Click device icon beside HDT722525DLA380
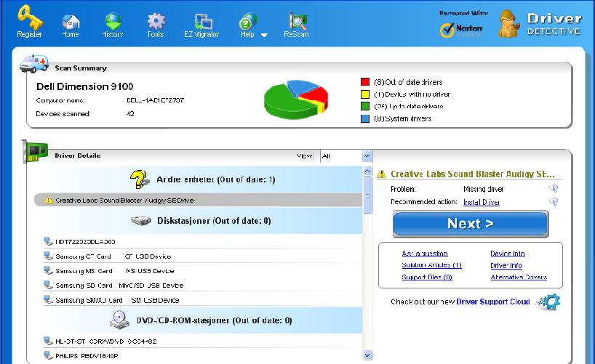Image resolution: width=595 pixels, height=364 pixels. click(48, 241)
